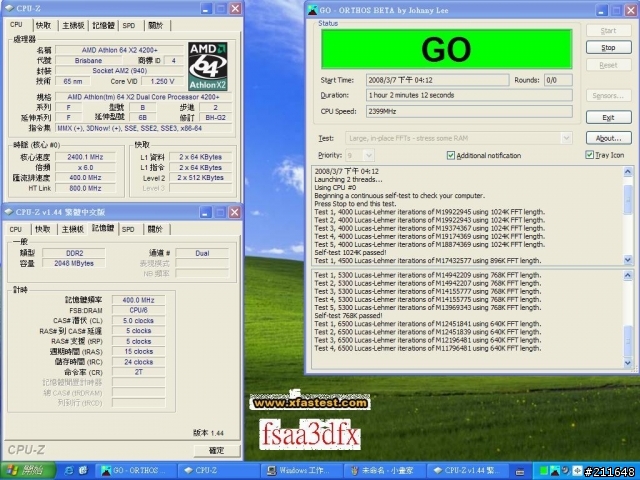Select 關於 tab in top CPU-Z window
The image size is (640, 480).
click(156, 25)
